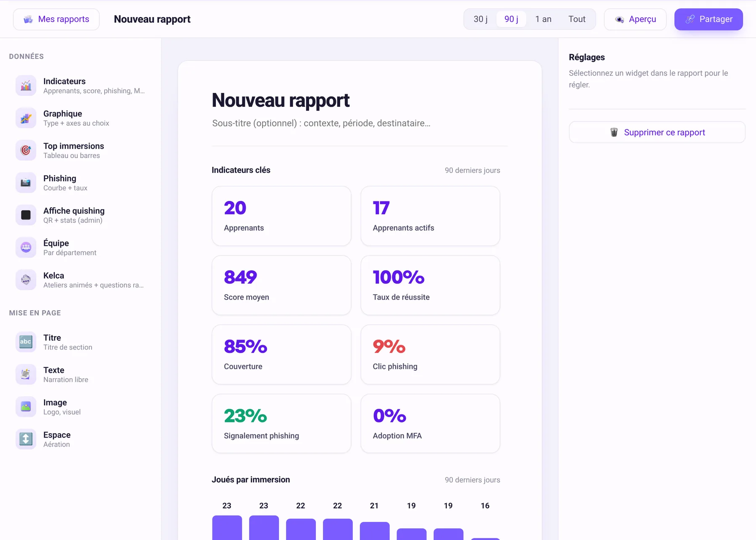Image resolution: width=756 pixels, height=540 pixels.
Task: Edit the Nouveau rapport heading in report
Action: click(281, 100)
